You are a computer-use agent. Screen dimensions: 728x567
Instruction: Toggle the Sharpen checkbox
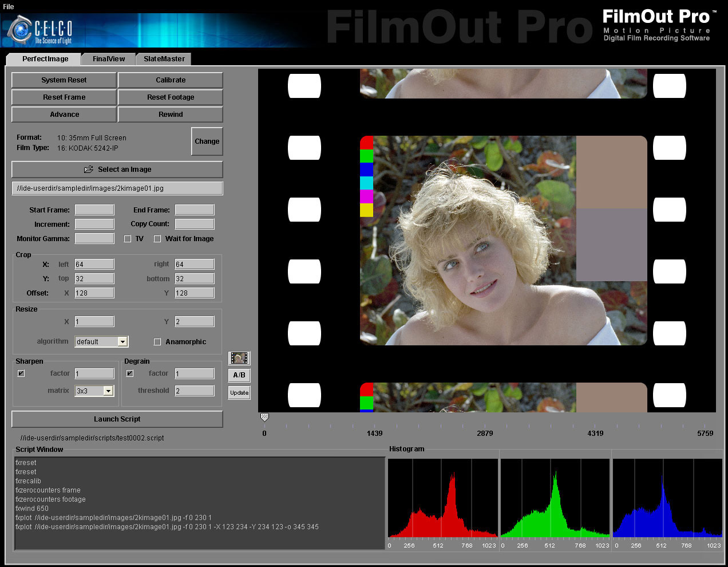(x=21, y=373)
